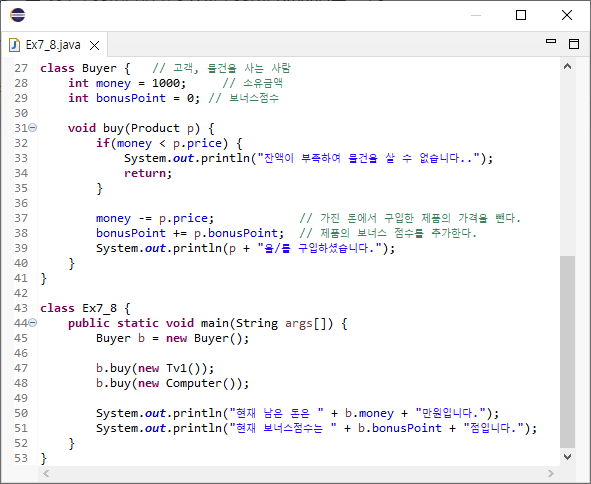Click 'buy(Product p)' on line 31
The height and width of the screenshot is (484, 591).
(151, 128)
